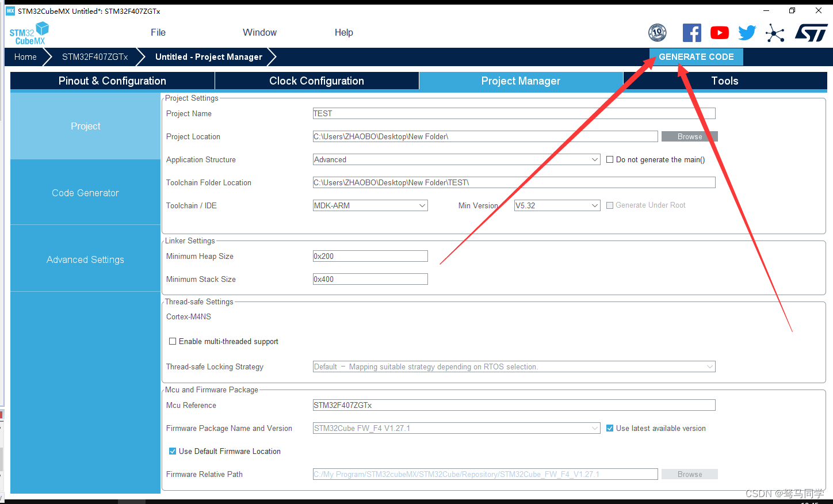Open the File menu
Image resolution: width=833 pixels, height=504 pixels.
(158, 33)
